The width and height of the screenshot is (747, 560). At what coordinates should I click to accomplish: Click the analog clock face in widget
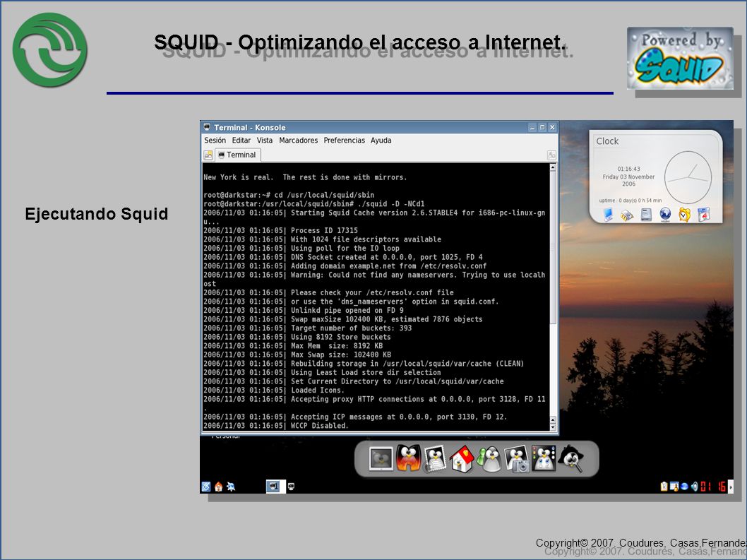pyautogui.click(x=688, y=177)
